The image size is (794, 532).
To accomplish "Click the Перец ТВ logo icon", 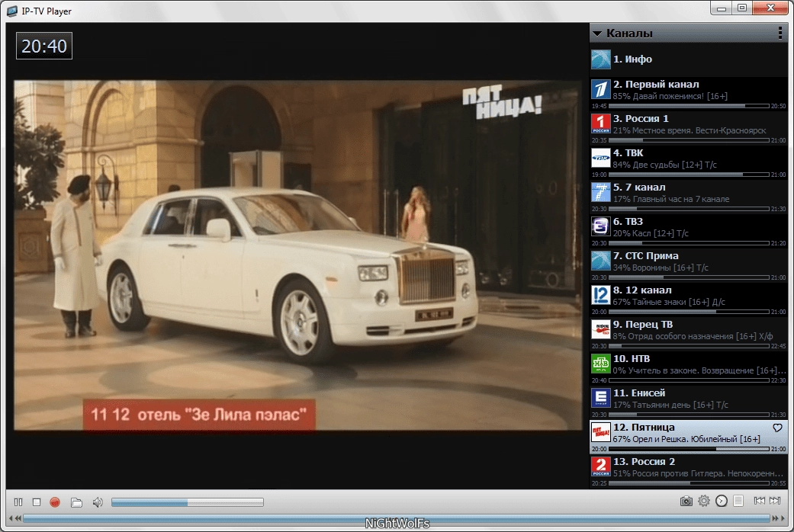I will 601,330.
